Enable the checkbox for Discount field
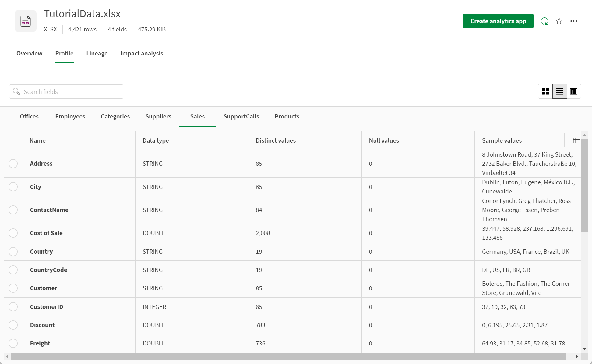Image resolution: width=592 pixels, height=364 pixels. [13, 325]
